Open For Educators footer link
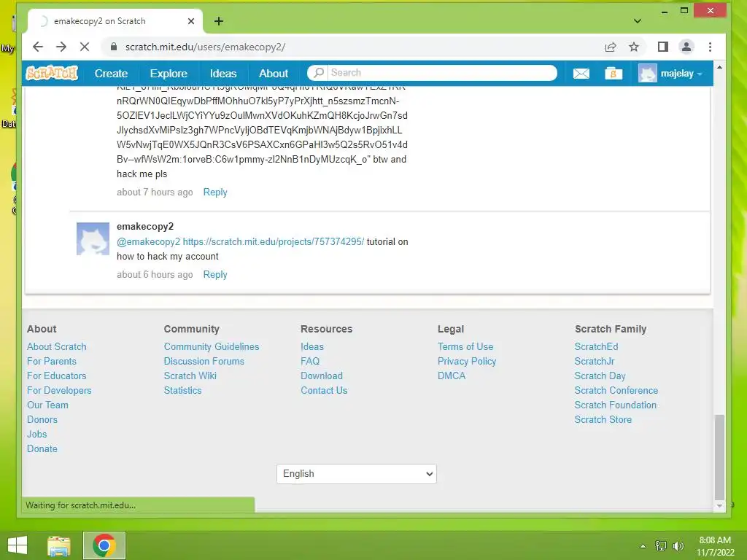 [x=57, y=376]
